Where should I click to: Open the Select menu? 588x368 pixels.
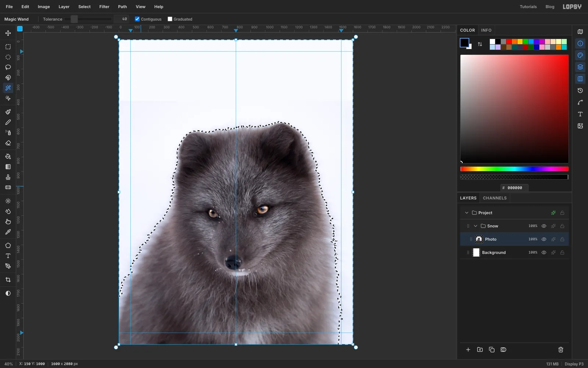(x=85, y=7)
